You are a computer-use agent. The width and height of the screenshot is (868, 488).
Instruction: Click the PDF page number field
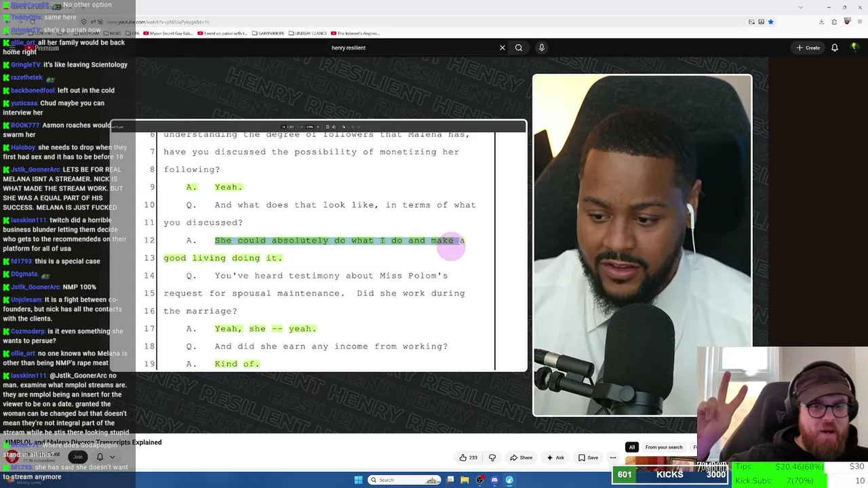coord(285,127)
